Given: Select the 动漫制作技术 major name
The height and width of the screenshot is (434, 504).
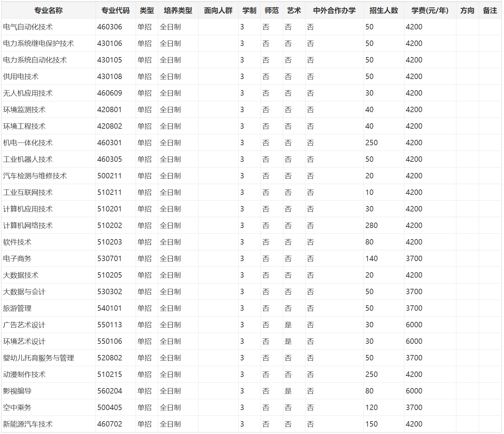Looking at the screenshot, I should tap(24, 374).
